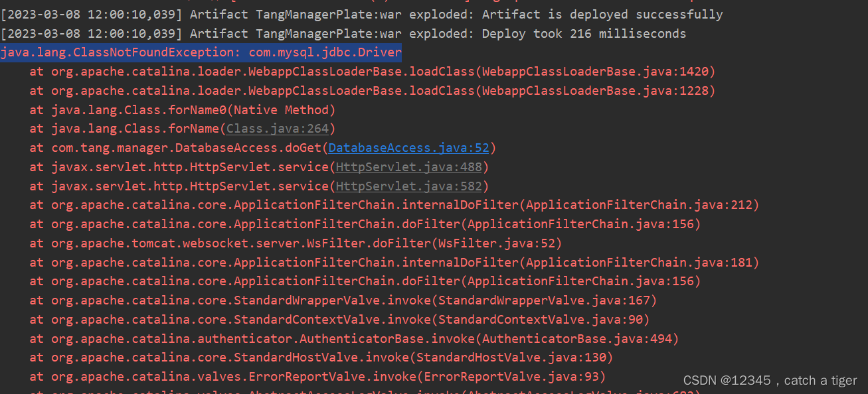The height and width of the screenshot is (394, 868).
Task: Click the StandardWrapperValve.invoke frame
Action: click(345, 300)
